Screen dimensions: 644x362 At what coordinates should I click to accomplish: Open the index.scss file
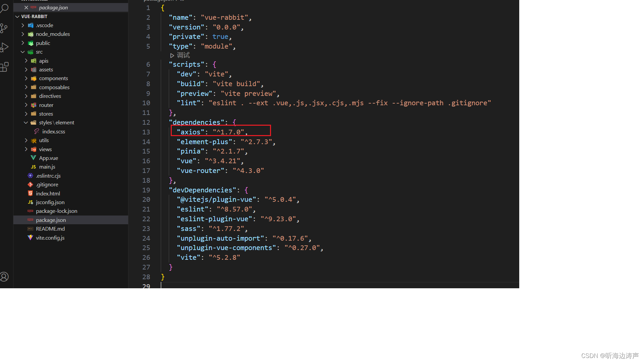tap(54, 131)
